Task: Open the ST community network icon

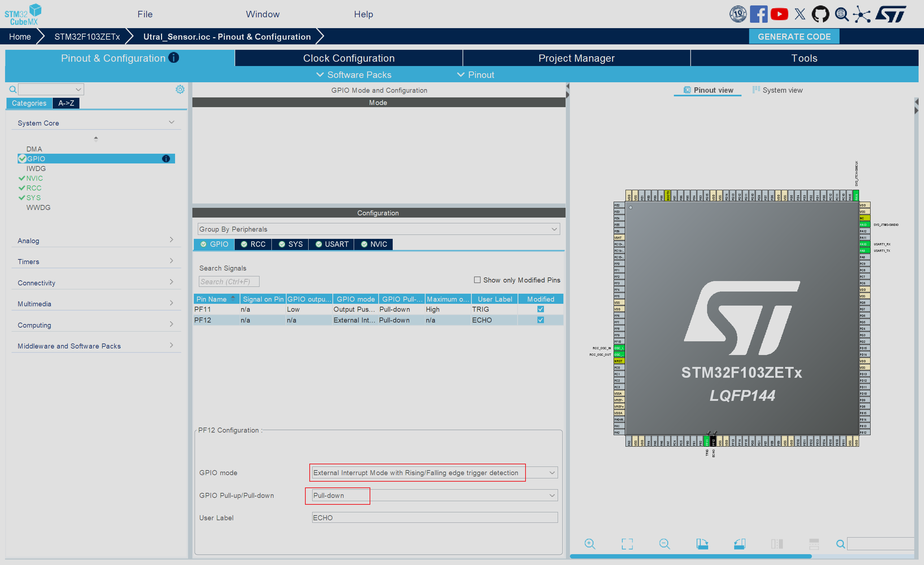Action: [x=862, y=14]
